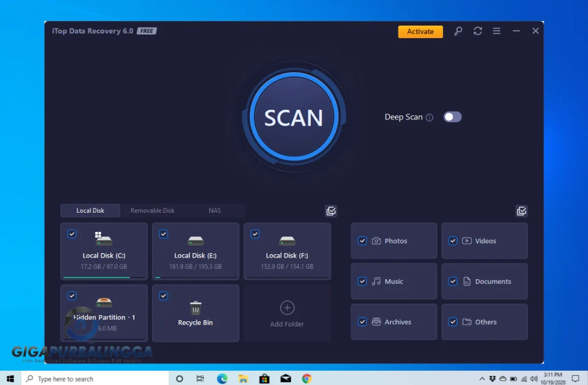Click the Activate button
Viewport: 588px width, 385px height.
coord(421,31)
